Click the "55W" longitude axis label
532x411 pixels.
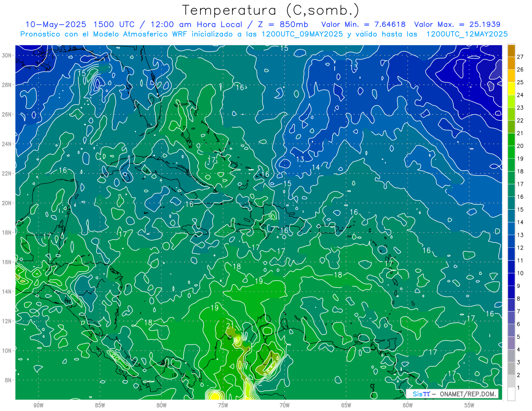click(469, 405)
